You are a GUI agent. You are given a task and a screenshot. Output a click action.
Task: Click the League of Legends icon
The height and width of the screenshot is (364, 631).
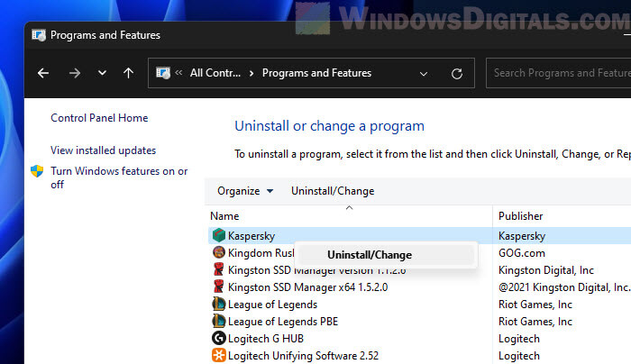coord(219,304)
